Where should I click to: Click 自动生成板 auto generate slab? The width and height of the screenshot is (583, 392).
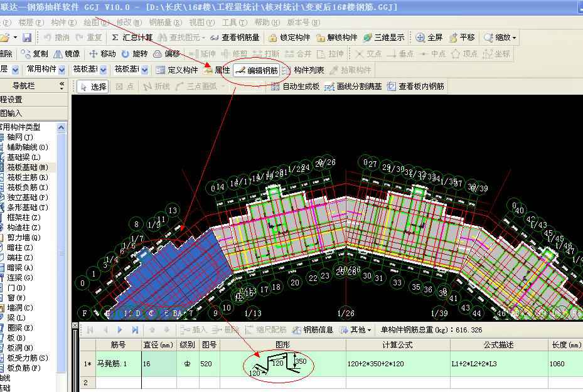click(295, 87)
